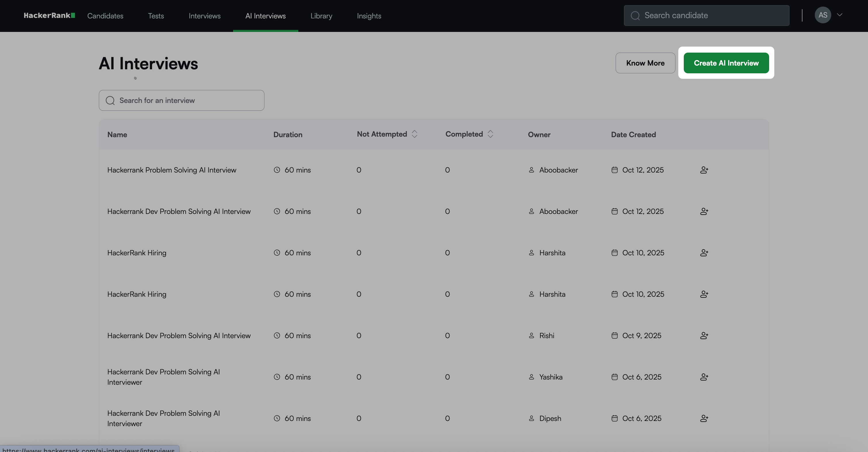This screenshot has height=452, width=868.
Task: Focus the Search candidate field
Action: (706, 16)
